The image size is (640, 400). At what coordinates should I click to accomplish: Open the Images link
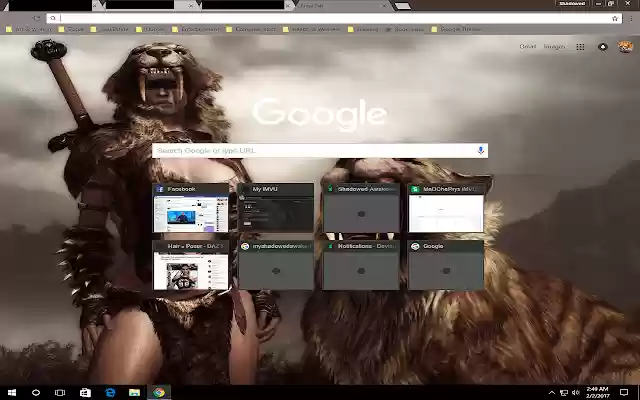coord(554,47)
